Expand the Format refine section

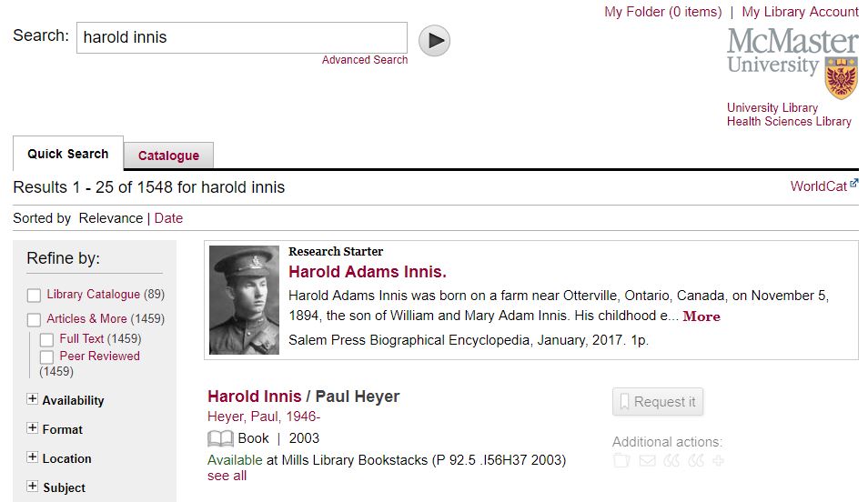coord(33,428)
